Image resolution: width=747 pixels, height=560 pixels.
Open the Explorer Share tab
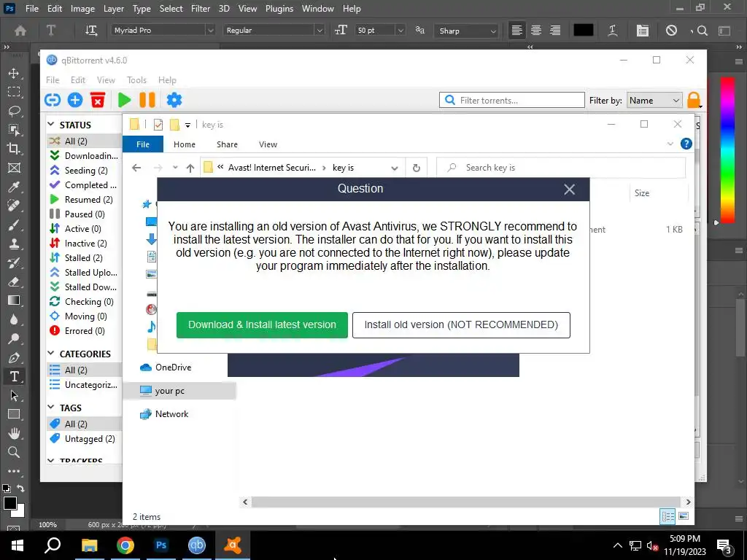click(228, 144)
